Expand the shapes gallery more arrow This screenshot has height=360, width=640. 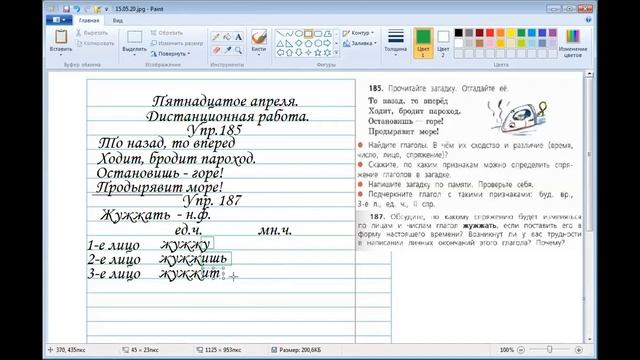336,53
